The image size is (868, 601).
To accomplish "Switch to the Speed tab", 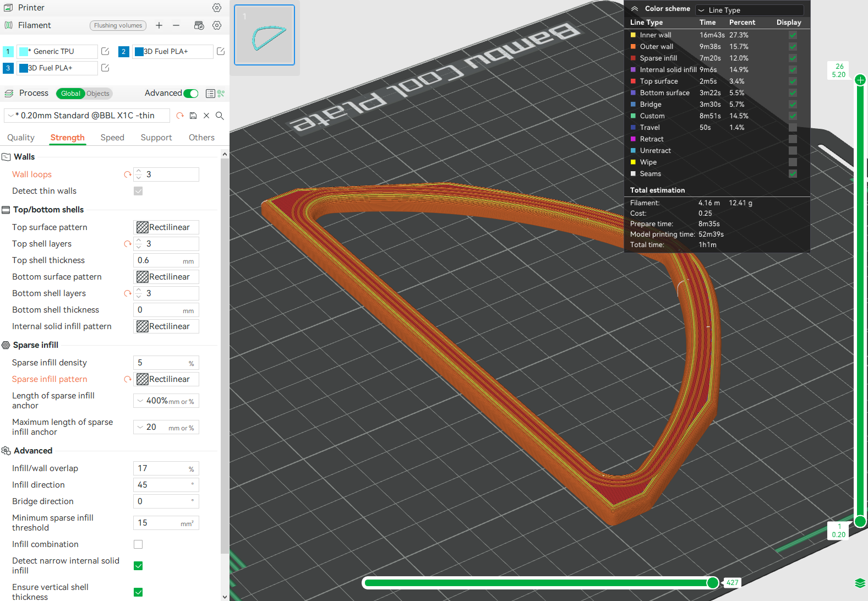I will (x=112, y=138).
